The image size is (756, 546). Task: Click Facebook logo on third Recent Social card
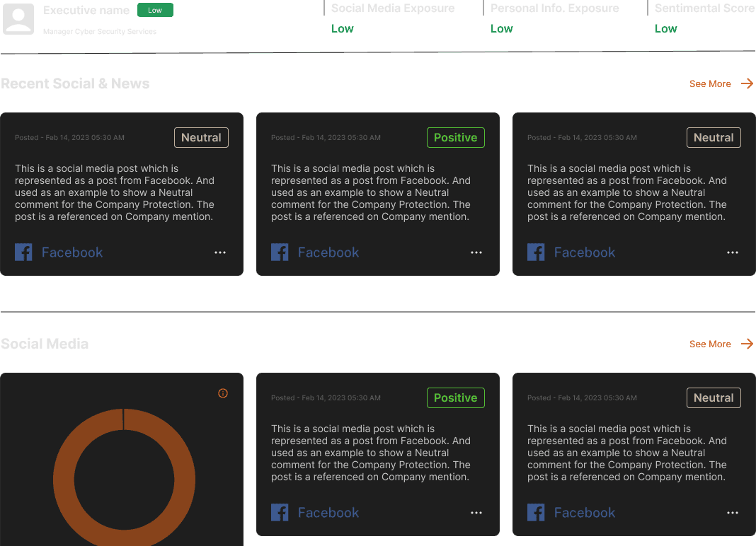click(x=536, y=252)
